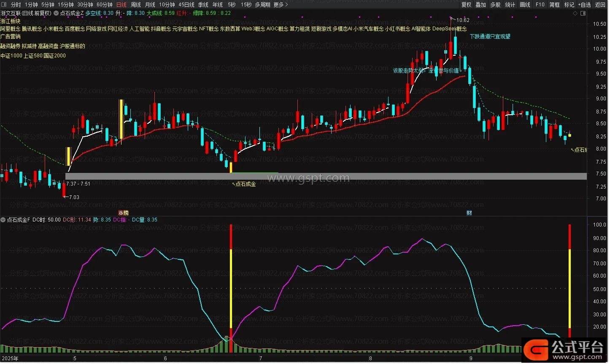
Task: Select the 60分钟 period tab
Action: [x=105, y=5]
